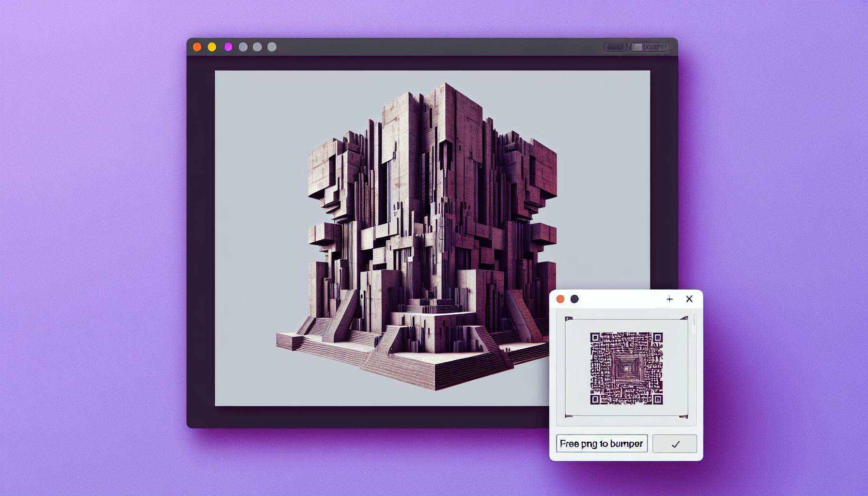Click the bottom-right corner handle of the QR frame
The image size is (868, 496).
pyautogui.click(x=684, y=416)
